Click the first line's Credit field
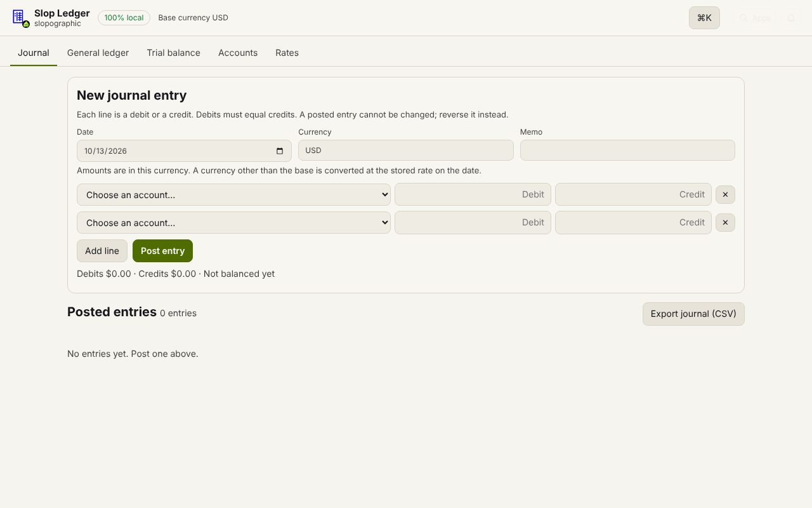 [x=633, y=194]
